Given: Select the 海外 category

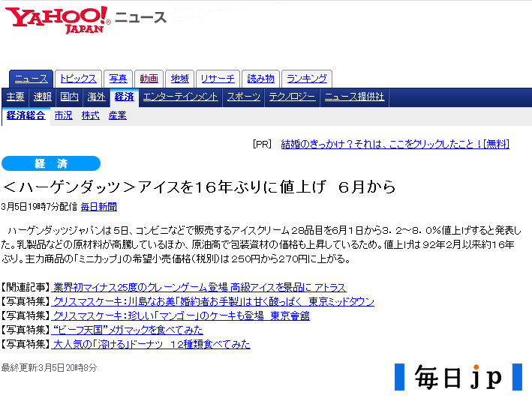Looking at the screenshot, I should 96,97.
